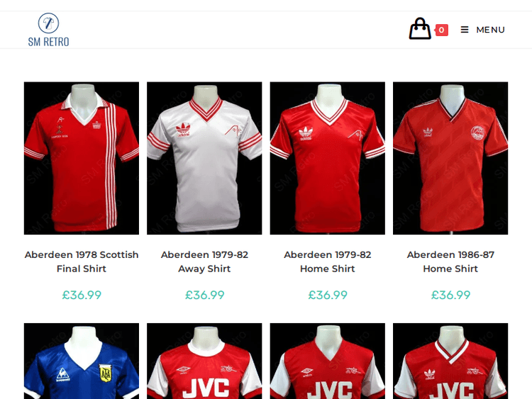Open Aberdeen 1978 Scottish Final Shirt image
532x399 pixels.
(82, 158)
